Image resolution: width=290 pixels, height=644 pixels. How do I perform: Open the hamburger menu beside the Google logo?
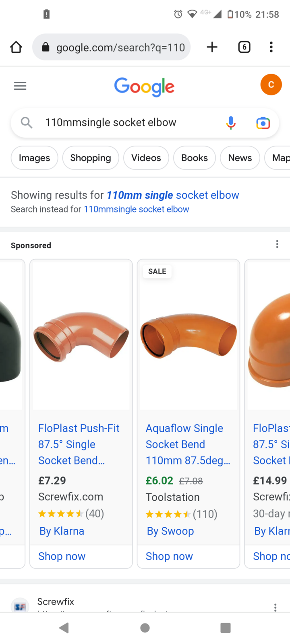click(x=20, y=86)
